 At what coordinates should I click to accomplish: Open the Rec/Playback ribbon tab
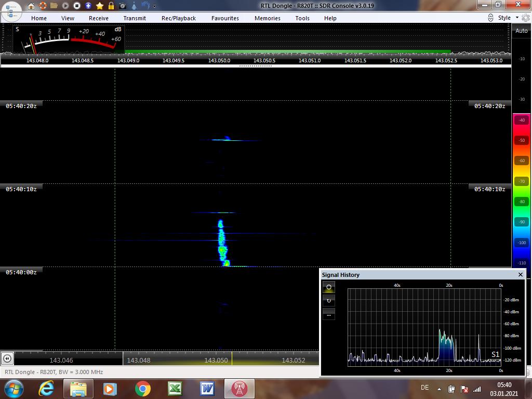point(179,18)
